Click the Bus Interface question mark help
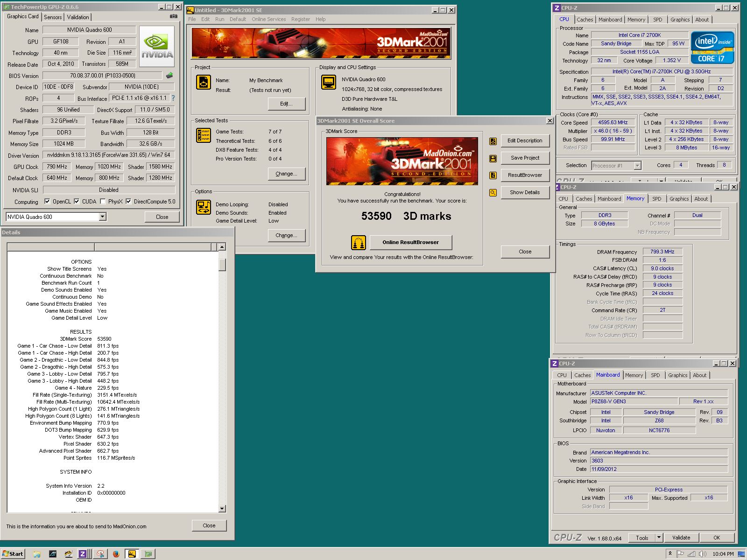This screenshot has height=560, width=747. point(173,98)
